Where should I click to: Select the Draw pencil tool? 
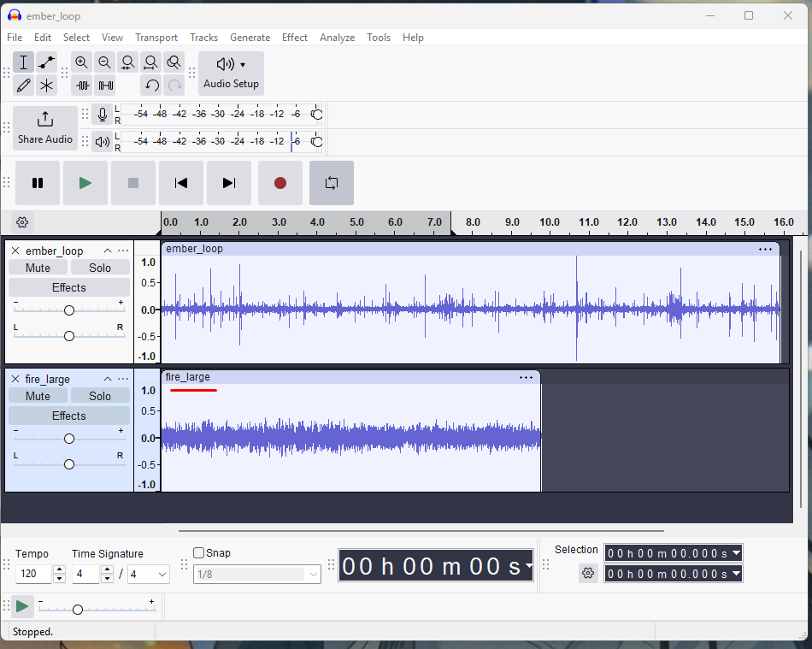[23, 86]
